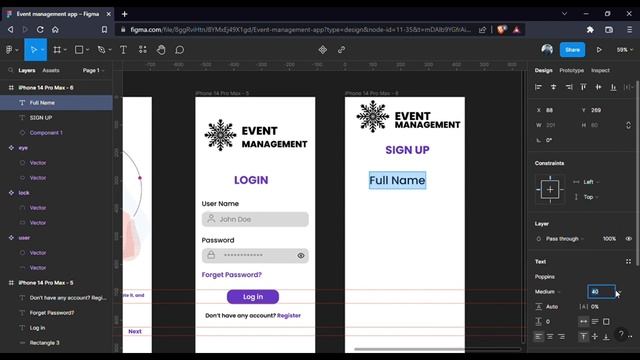Viewport: 640px width, 360px height.
Task: Open font weight Medium dropdown
Action: click(x=548, y=292)
